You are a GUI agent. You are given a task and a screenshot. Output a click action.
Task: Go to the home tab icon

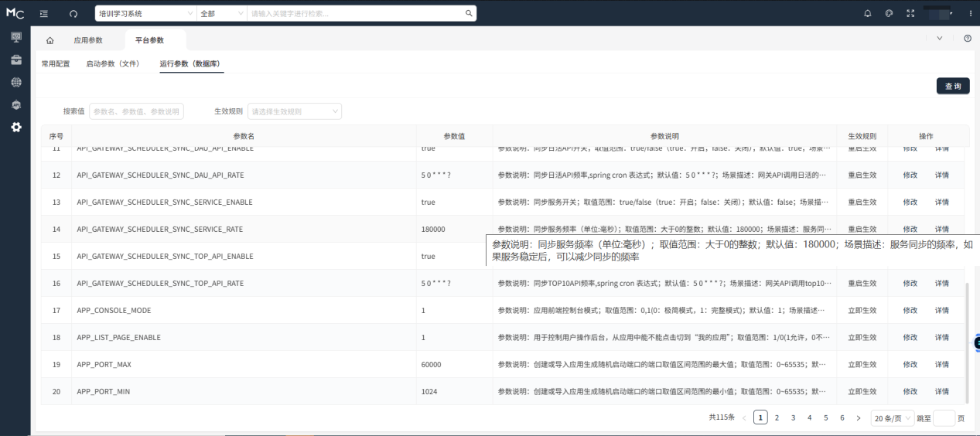(x=50, y=40)
